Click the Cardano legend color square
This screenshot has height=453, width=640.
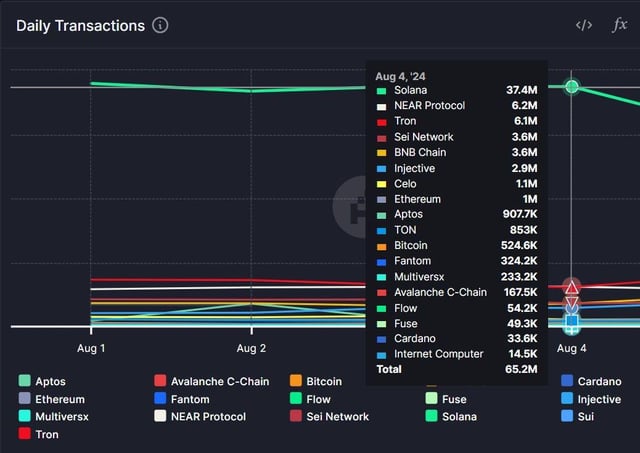567,381
